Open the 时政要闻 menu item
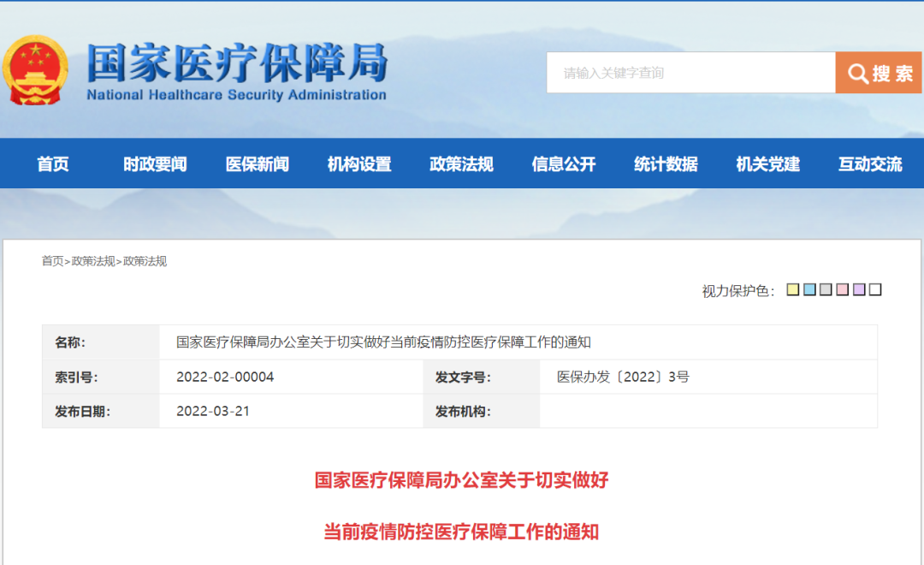Viewport: 924px width, 565px height. (x=155, y=164)
